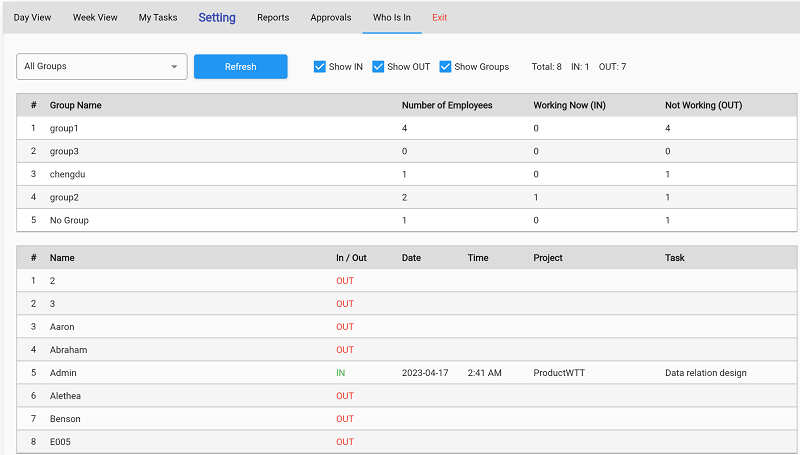Open the Approvals tab

[x=331, y=17]
